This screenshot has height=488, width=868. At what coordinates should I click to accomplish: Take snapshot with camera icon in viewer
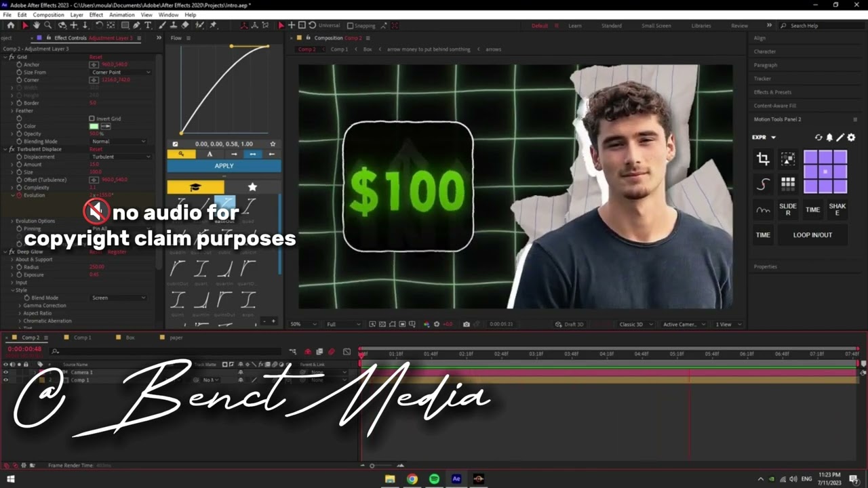coord(467,325)
